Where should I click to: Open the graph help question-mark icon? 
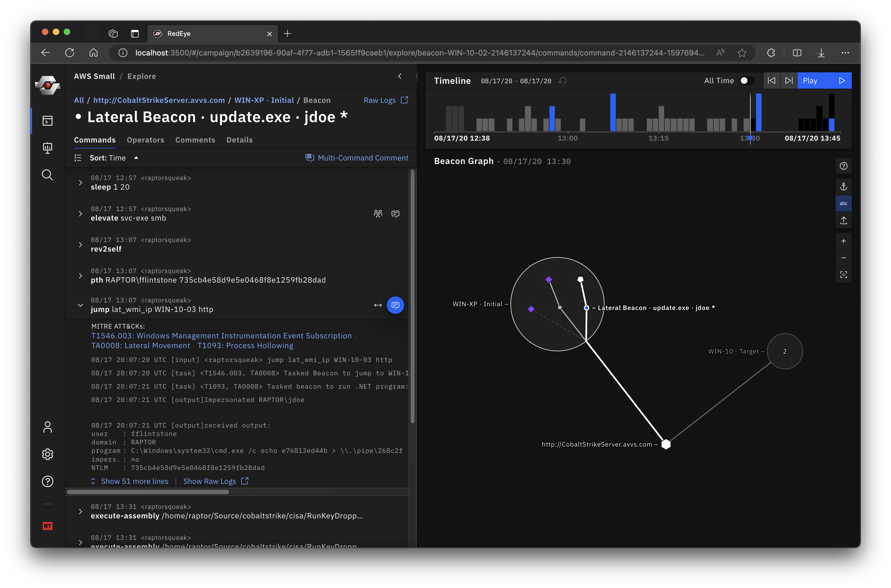843,166
